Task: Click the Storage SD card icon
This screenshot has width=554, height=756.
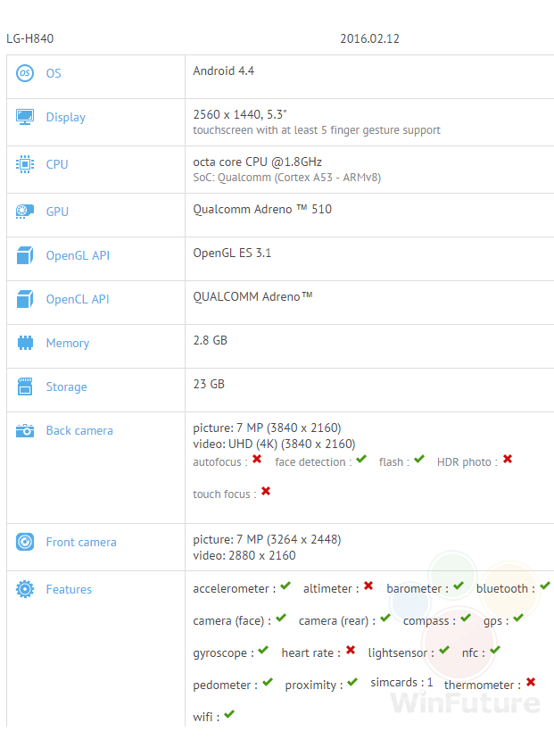Action: point(25,386)
